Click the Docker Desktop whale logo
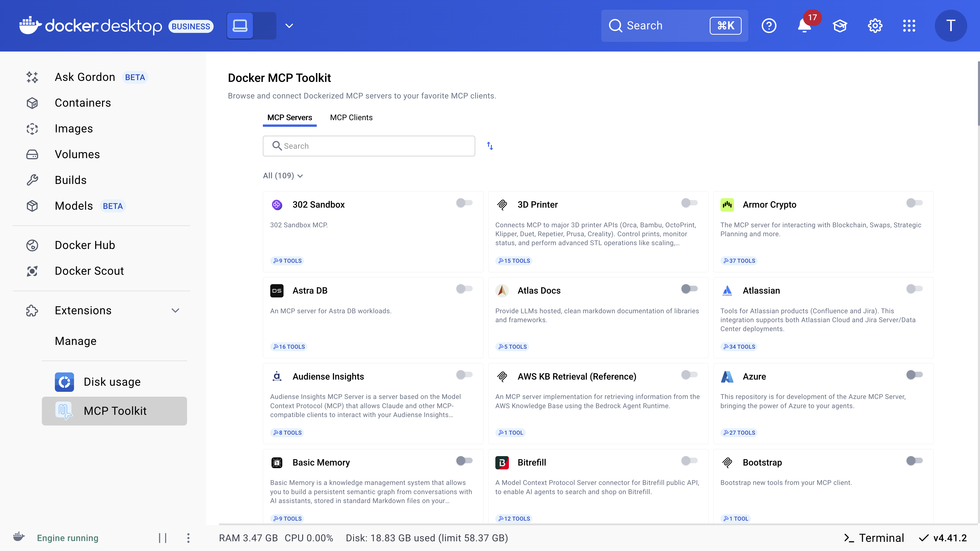980x551 pixels. (x=30, y=26)
